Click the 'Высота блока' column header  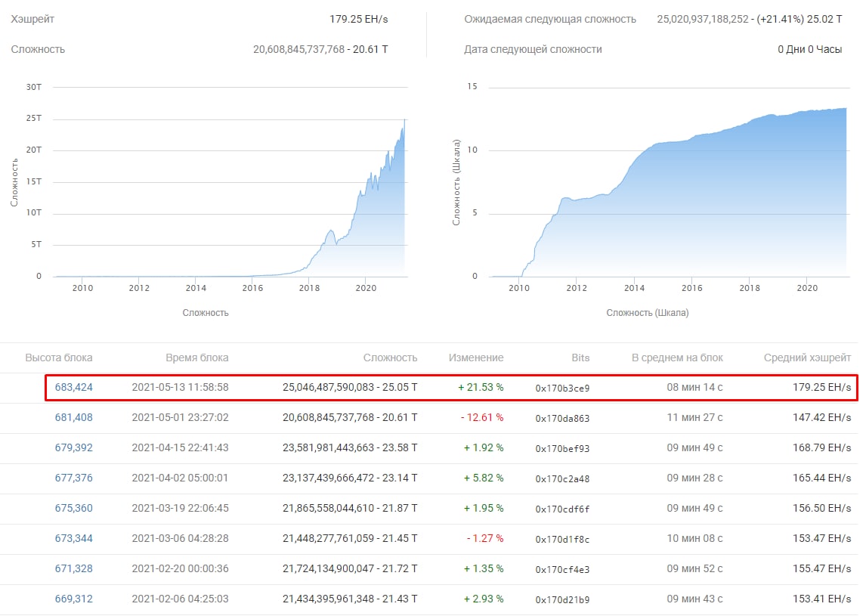[58, 358]
